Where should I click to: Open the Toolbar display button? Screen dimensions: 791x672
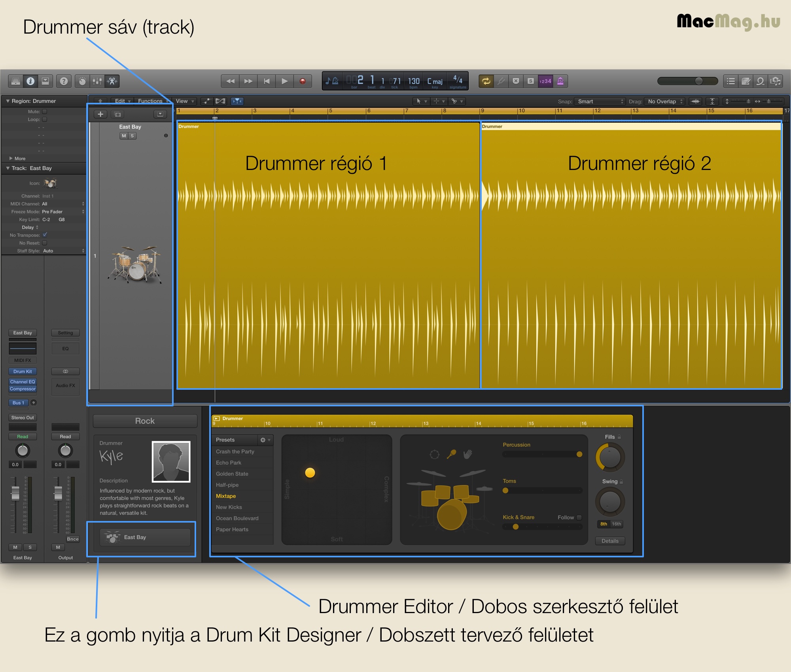tap(45, 81)
